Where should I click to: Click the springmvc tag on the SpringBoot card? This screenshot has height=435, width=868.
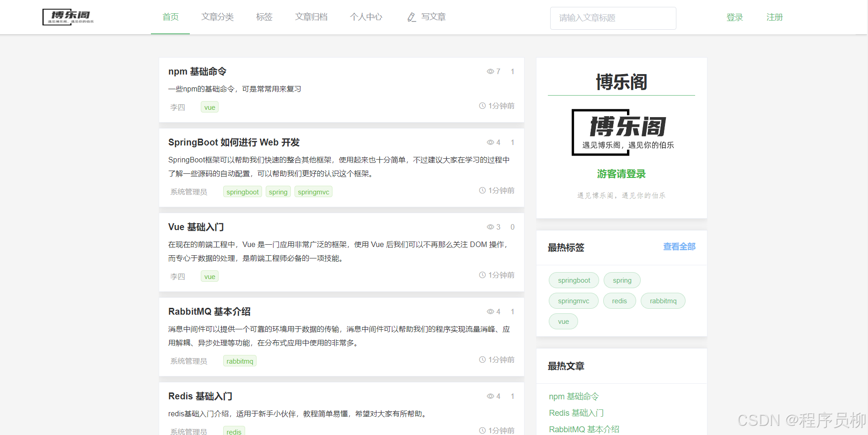tap(313, 192)
